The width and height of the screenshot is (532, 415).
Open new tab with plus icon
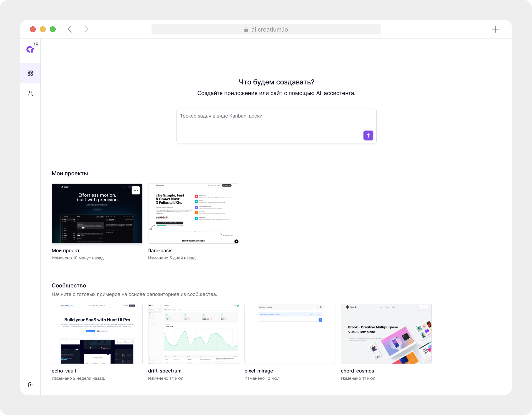click(x=495, y=29)
